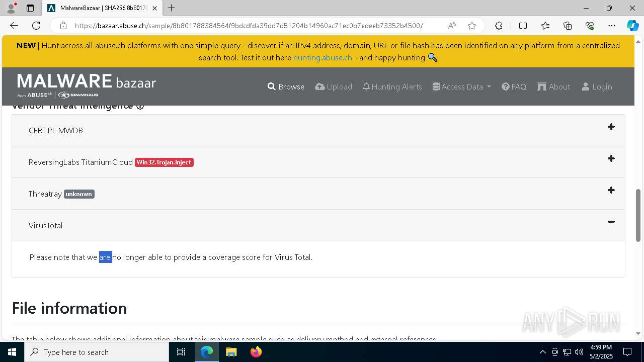Add this page to favorites star
Image resolution: width=644 pixels, height=362 pixels.
coord(472,26)
